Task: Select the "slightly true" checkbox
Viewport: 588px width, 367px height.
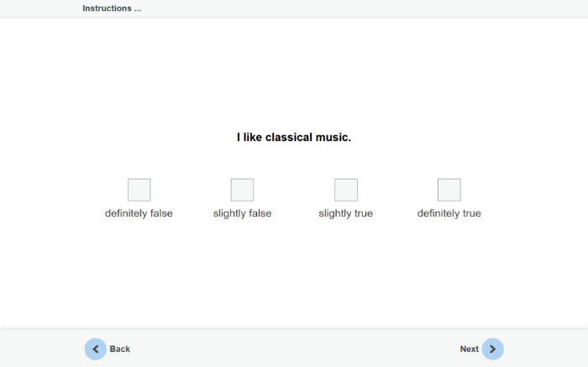Action: pyautogui.click(x=345, y=190)
